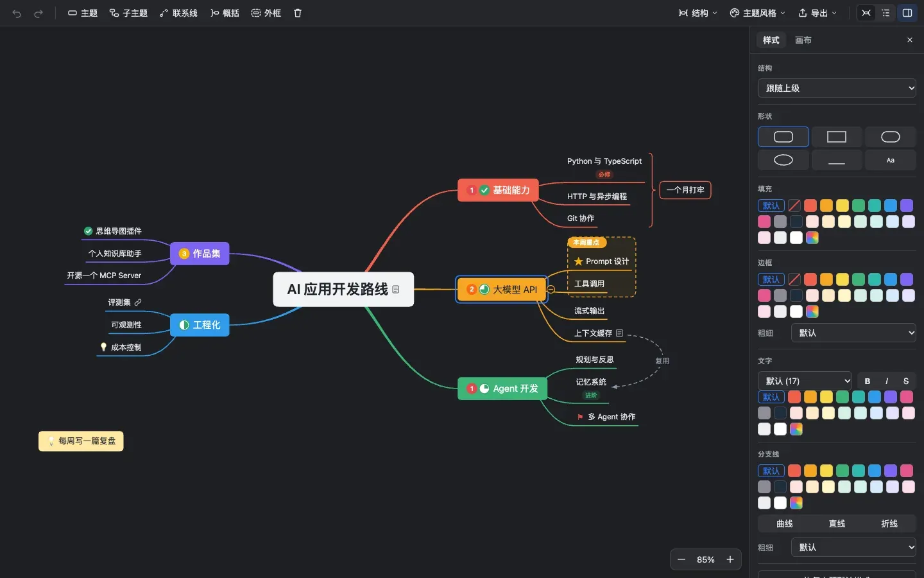Click the 外框 toolbar button
This screenshot has height=578, width=924.
[x=266, y=13]
